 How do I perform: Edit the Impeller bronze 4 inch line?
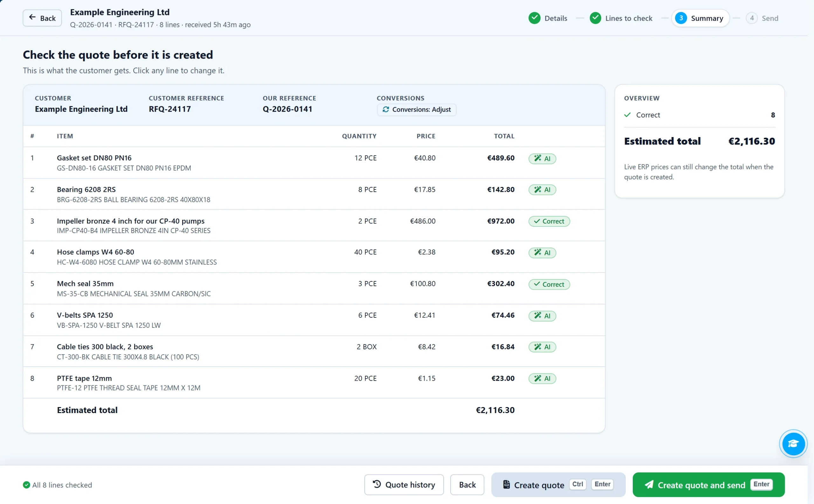coord(314,225)
